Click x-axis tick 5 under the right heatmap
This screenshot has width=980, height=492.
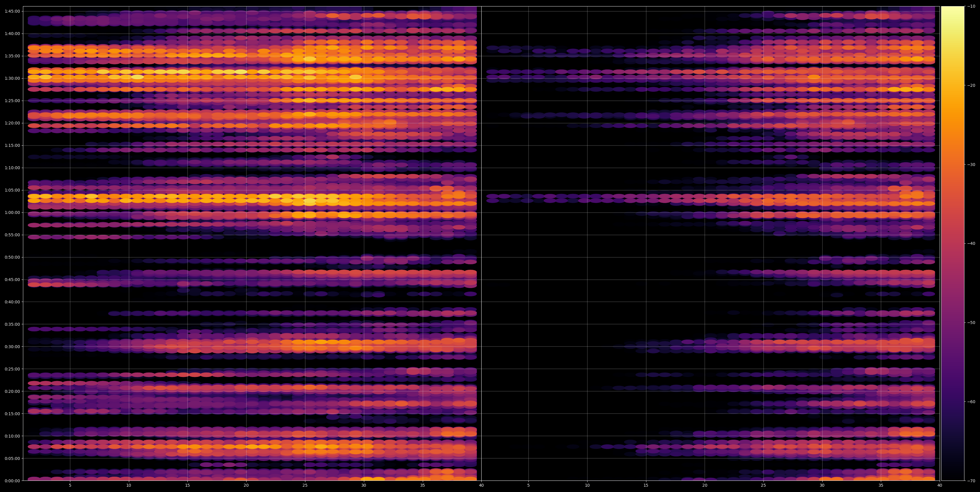[x=528, y=485]
